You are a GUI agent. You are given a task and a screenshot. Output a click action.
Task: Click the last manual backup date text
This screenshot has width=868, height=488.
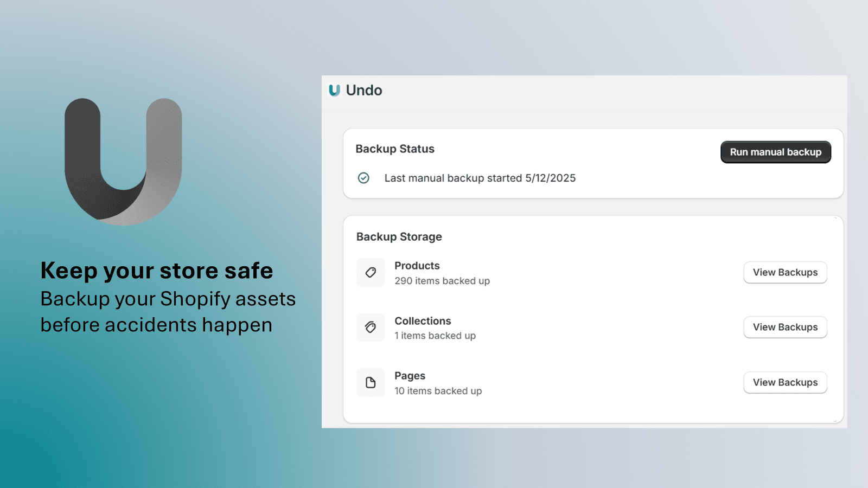click(480, 178)
